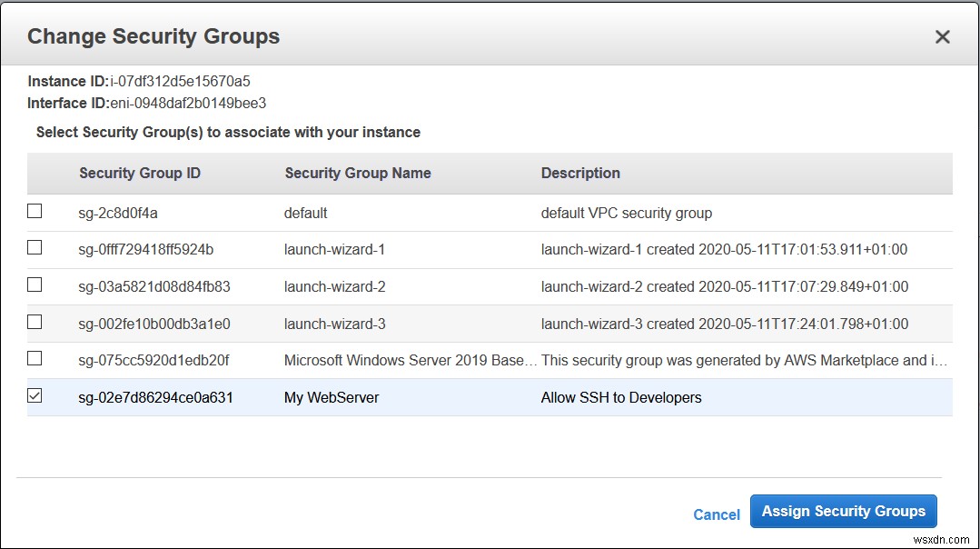Image resolution: width=980 pixels, height=549 pixels.
Task: Select the sg-0fff729418ff5924b row
Action: point(363,247)
